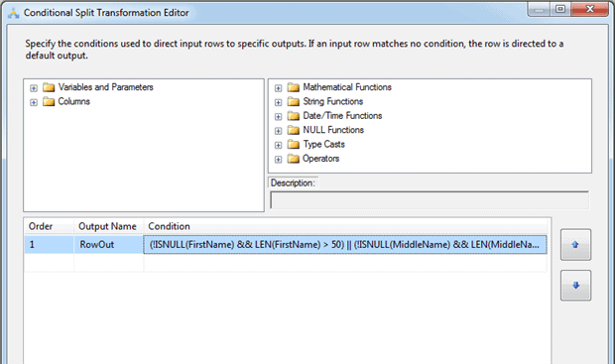Image resolution: width=615 pixels, height=364 pixels.
Task: Expand the Columns tree node
Action: pos(34,102)
